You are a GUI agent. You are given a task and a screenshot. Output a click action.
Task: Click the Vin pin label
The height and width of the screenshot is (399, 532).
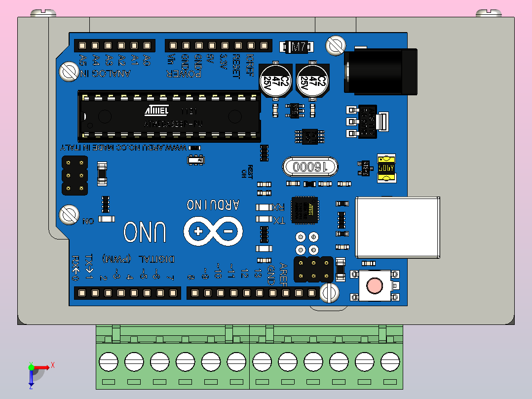point(171,59)
